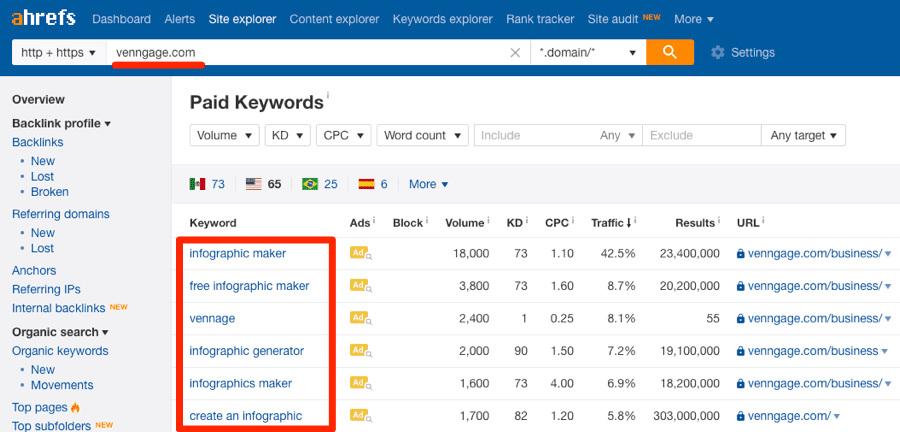
Task: Expand the Volume filter dropdown
Action: click(224, 136)
